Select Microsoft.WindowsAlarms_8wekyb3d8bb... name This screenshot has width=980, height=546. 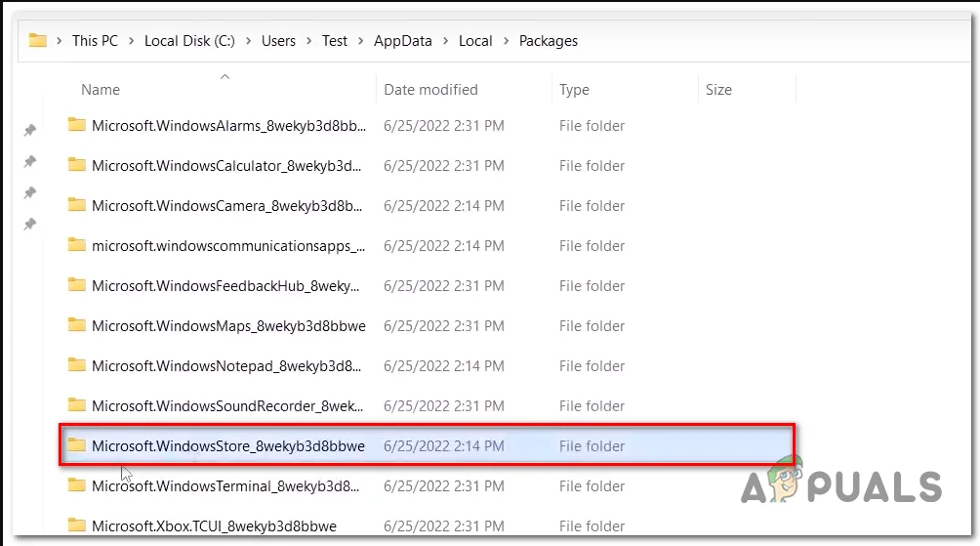pyautogui.click(x=228, y=126)
